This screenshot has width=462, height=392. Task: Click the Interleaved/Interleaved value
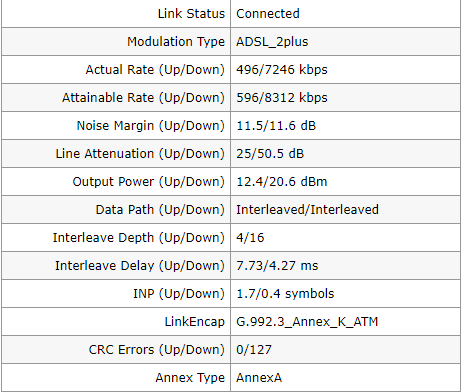307,210
